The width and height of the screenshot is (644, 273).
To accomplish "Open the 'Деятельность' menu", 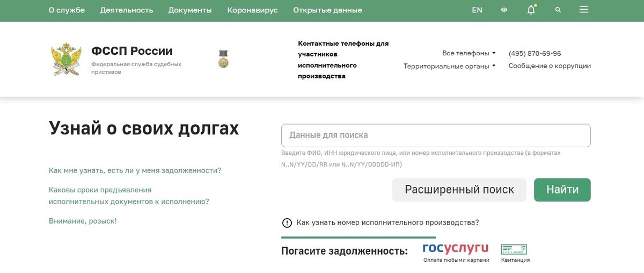I will coord(127,10).
